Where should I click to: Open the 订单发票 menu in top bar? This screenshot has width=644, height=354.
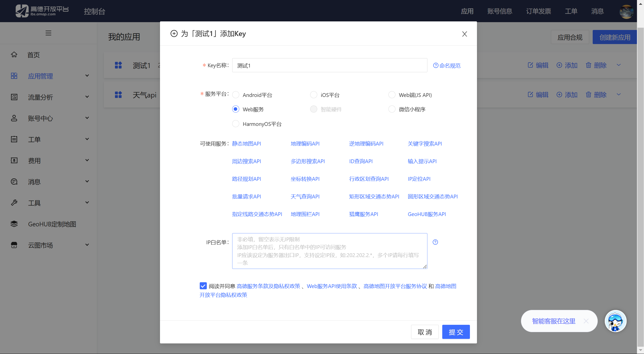[x=538, y=11]
